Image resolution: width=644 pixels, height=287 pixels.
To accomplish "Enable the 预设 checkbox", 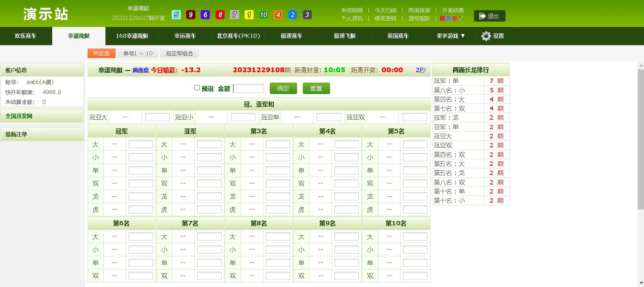I will pyautogui.click(x=197, y=88).
